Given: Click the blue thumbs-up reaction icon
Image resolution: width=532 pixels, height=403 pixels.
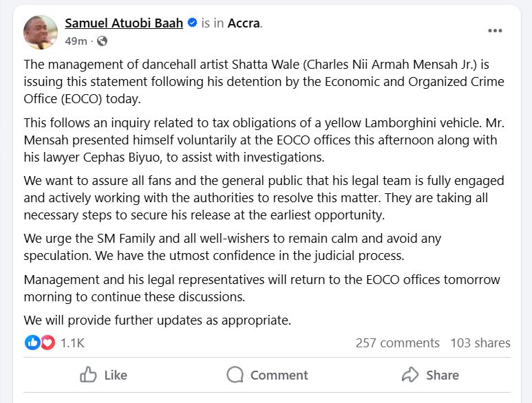Looking at the screenshot, I should (32, 342).
